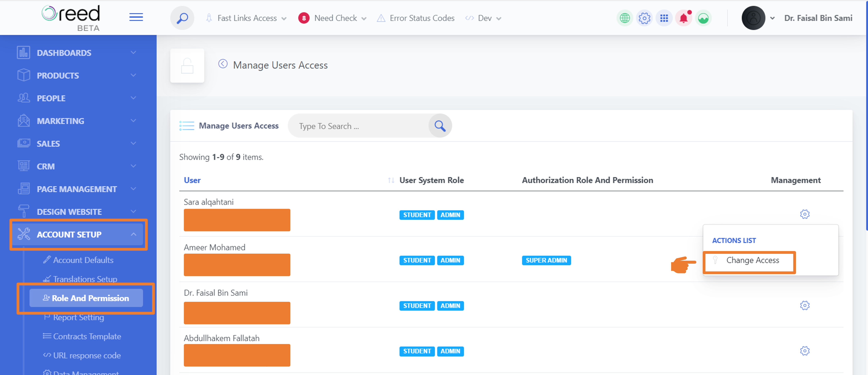Open the Need Check dropdown
Viewport: 868px width, 375px height.
(332, 18)
